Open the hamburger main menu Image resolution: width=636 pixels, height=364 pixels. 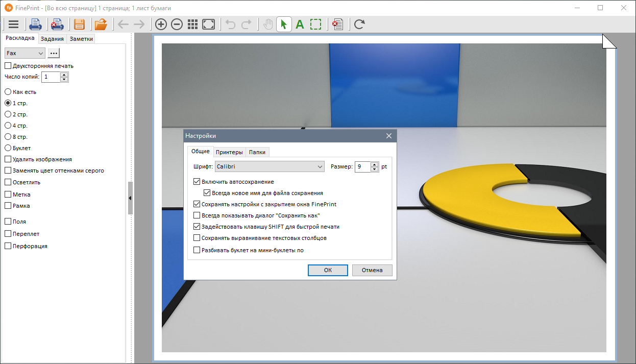tap(13, 24)
